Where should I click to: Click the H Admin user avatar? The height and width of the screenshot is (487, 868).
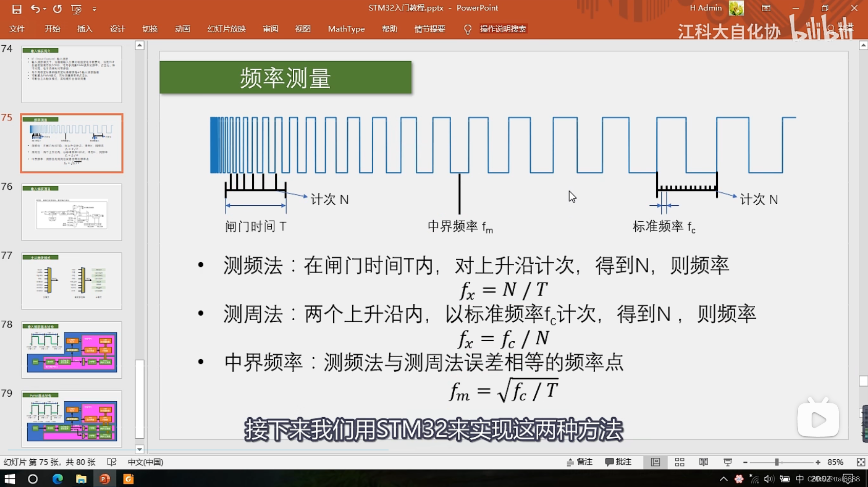(x=736, y=8)
